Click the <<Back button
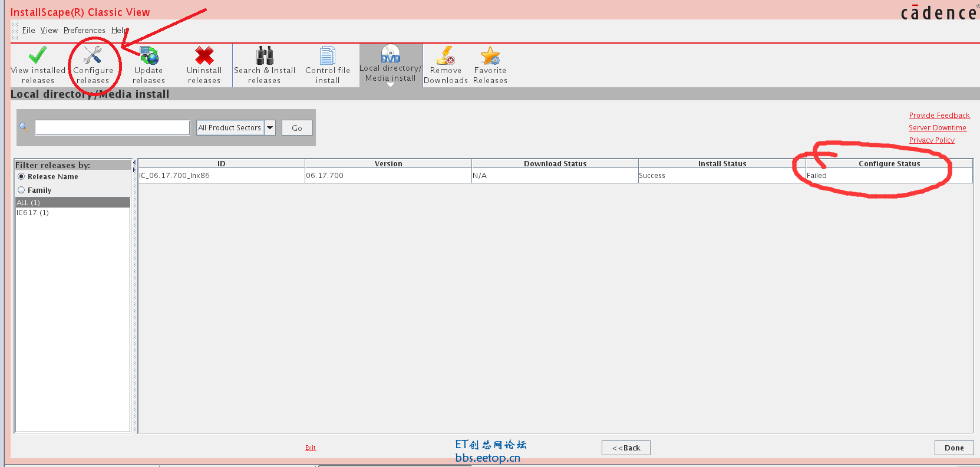Viewport: 980px width, 467px height. point(626,448)
